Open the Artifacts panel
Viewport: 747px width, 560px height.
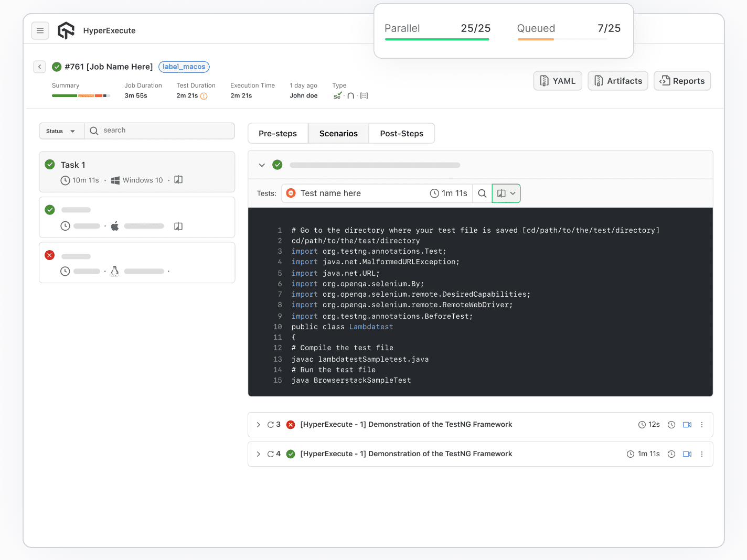pos(617,81)
